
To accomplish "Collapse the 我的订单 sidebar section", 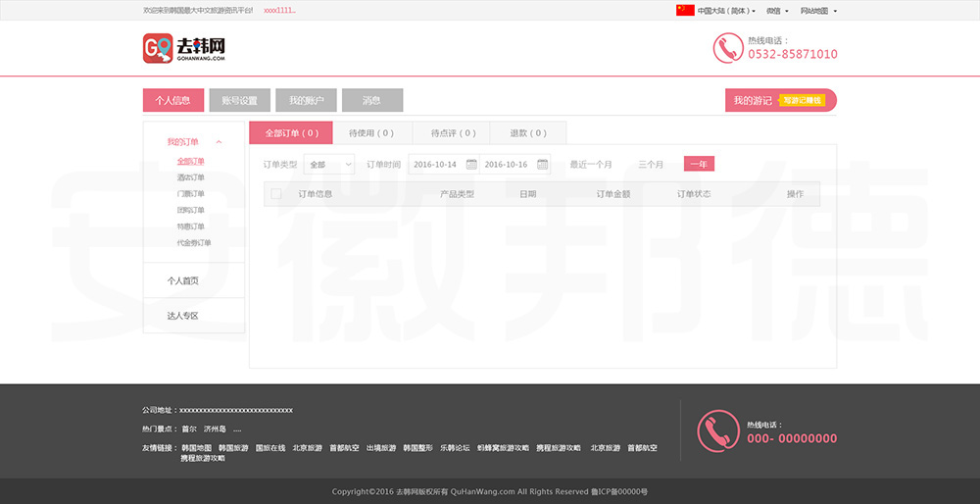I will 219,142.
